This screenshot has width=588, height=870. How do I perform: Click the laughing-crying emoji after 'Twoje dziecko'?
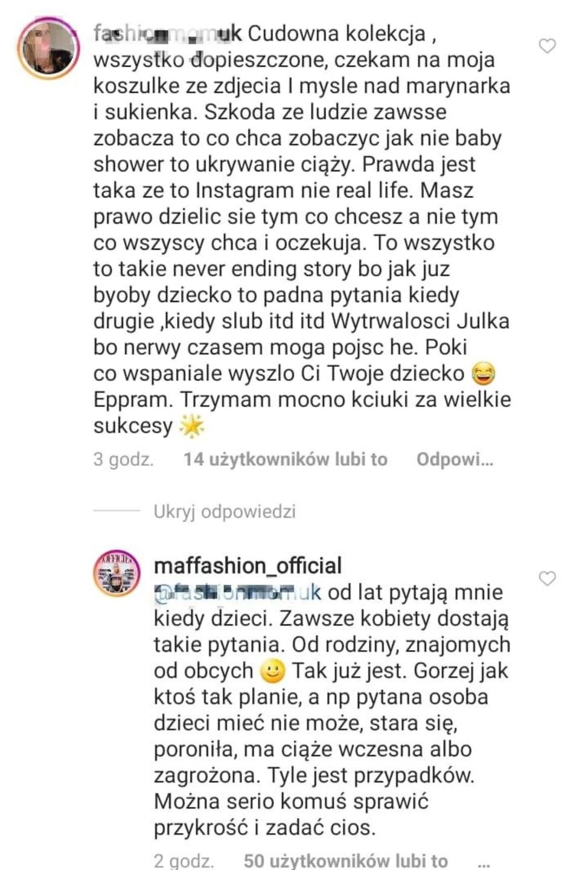pos(482,374)
